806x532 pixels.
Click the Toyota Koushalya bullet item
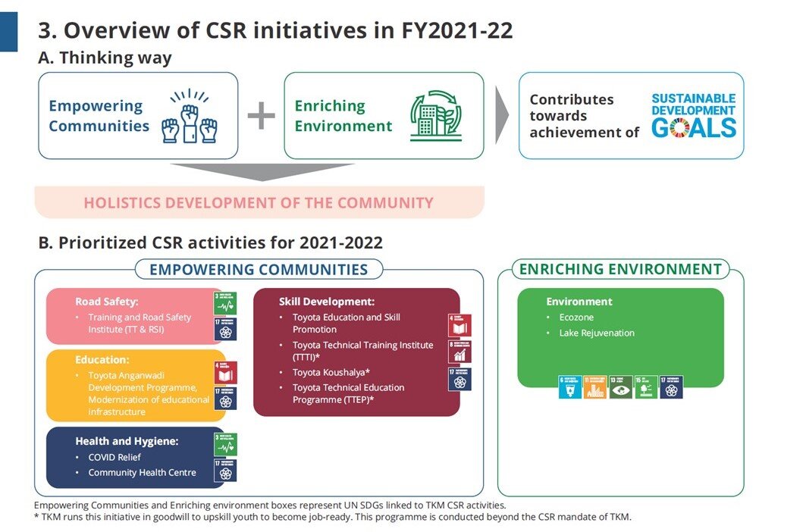pos(331,372)
